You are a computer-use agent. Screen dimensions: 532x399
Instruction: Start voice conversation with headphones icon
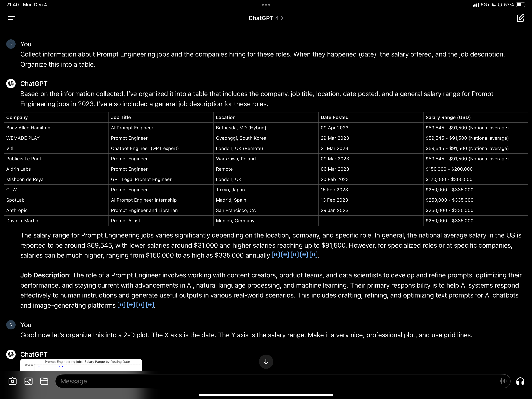tap(520, 381)
